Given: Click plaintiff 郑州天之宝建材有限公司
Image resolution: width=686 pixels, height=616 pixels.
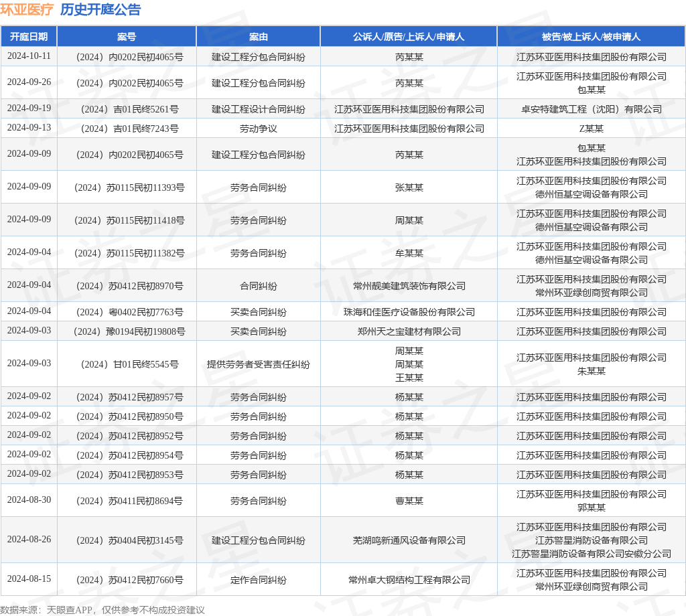Looking at the screenshot, I should click(409, 331).
